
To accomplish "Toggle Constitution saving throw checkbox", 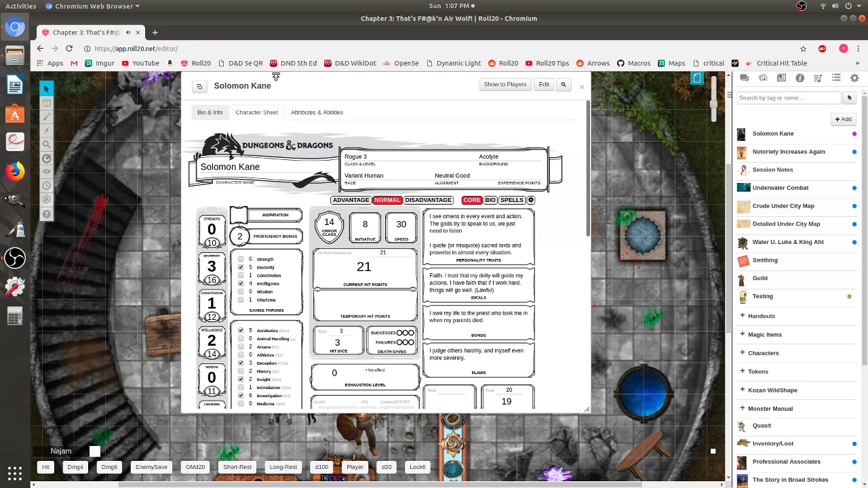I will coord(241,276).
